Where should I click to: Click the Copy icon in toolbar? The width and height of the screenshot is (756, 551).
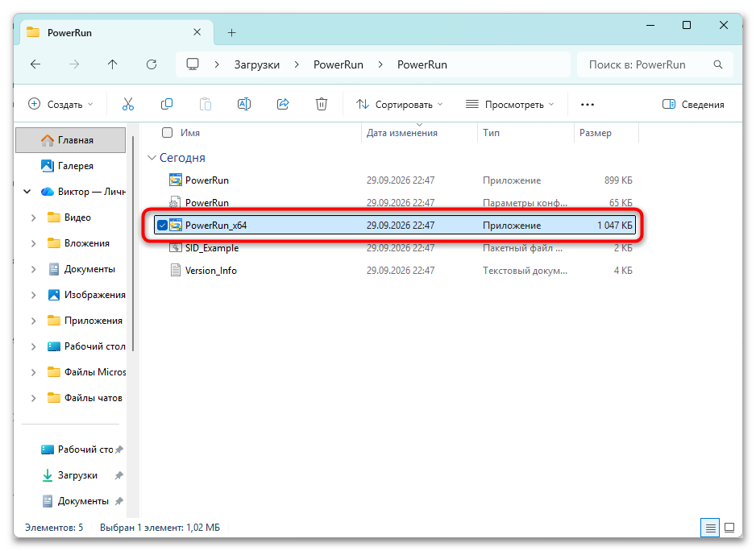click(166, 104)
